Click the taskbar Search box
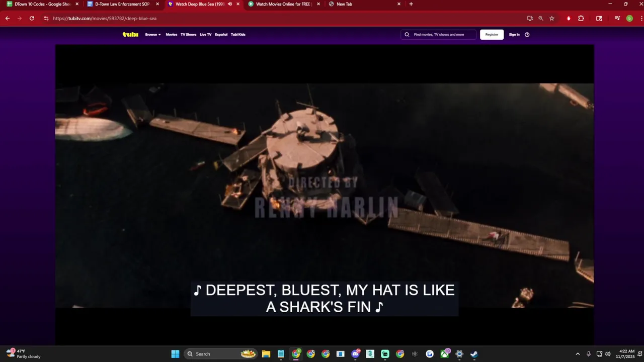The width and height of the screenshot is (644, 362). (221, 354)
